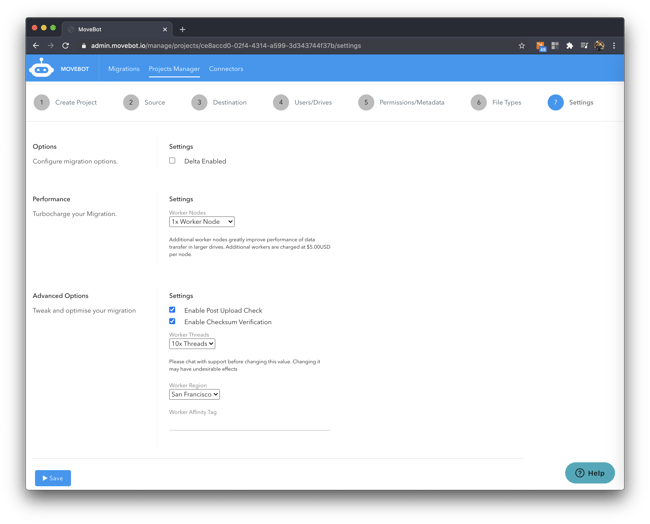Switch to the Migrations menu item

[x=123, y=69]
